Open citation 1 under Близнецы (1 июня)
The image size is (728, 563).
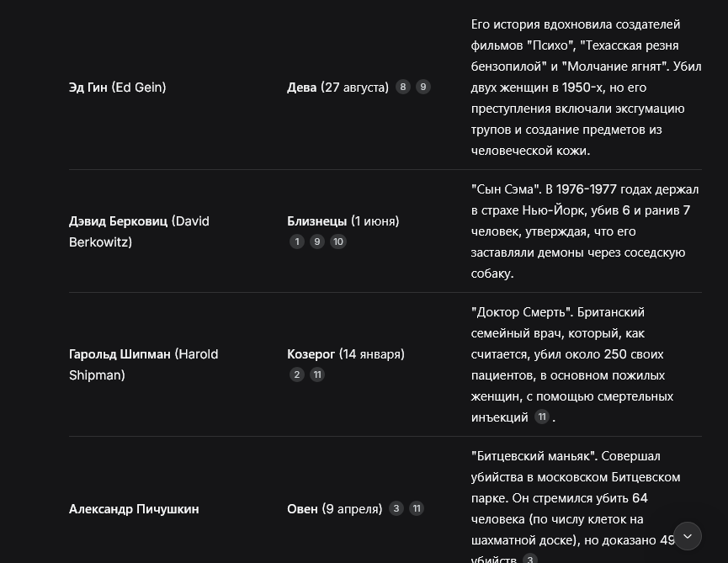pos(297,242)
